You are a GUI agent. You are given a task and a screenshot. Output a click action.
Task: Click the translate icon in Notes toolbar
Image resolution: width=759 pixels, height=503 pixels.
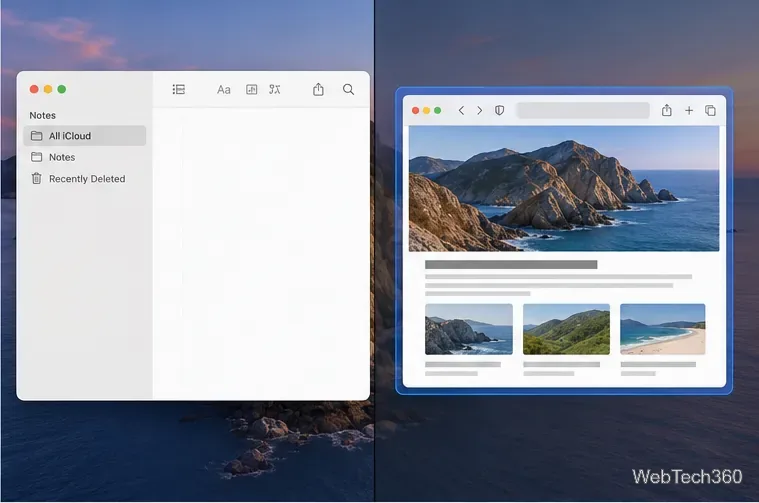pos(274,89)
